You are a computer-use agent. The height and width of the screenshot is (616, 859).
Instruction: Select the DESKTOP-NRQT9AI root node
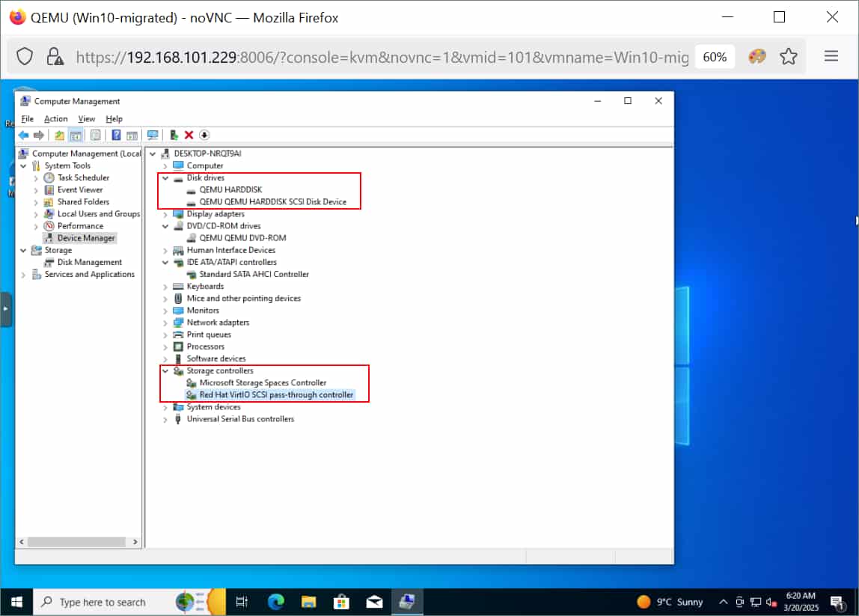pyautogui.click(x=207, y=153)
